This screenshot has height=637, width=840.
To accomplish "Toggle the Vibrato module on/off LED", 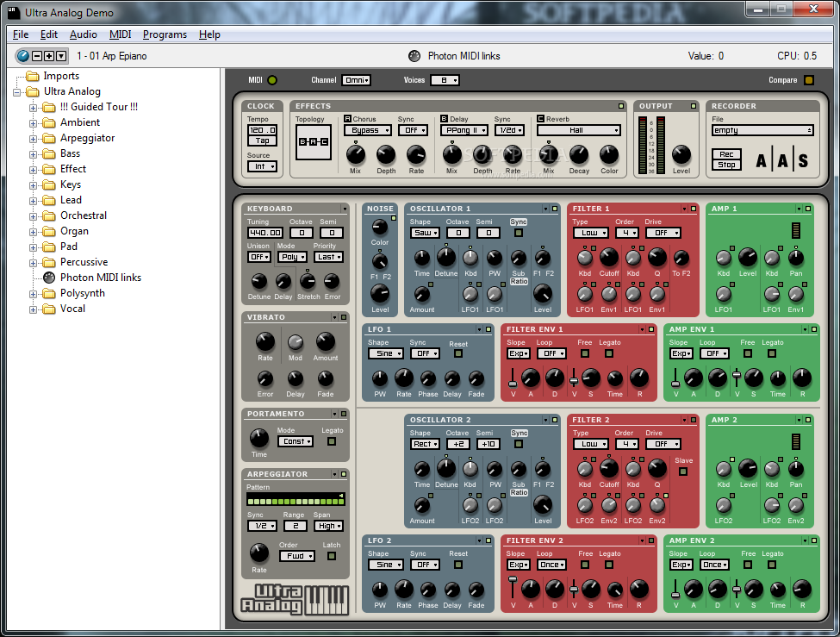I will pyautogui.click(x=344, y=317).
